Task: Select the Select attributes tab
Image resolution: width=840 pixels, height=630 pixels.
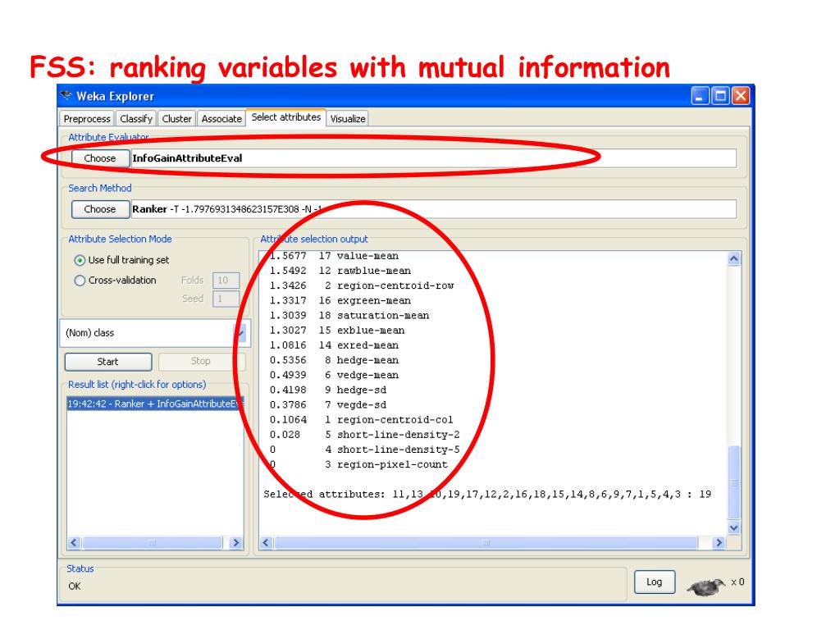Action: (x=286, y=117)
